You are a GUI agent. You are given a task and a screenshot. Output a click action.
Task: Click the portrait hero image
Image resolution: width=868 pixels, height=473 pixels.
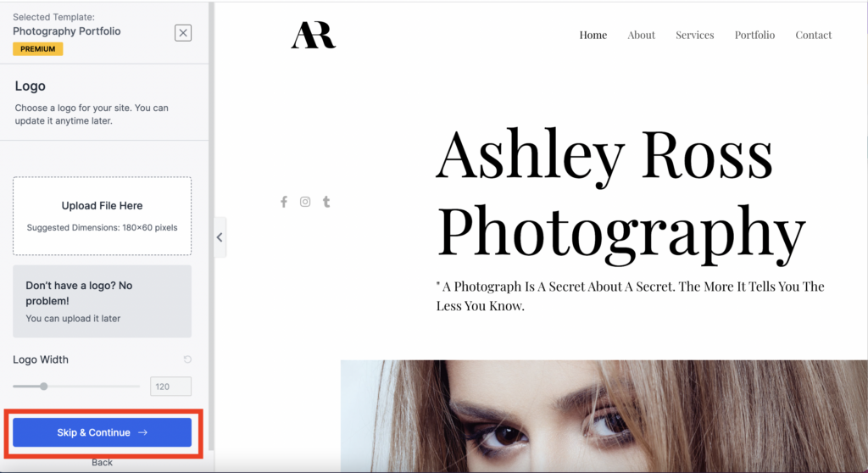[x=604, y=416]
